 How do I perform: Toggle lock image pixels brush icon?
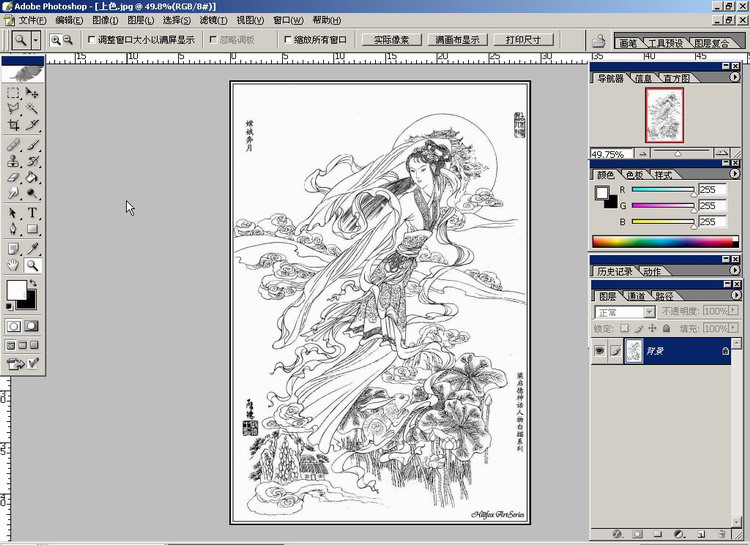tap(639, 329)
